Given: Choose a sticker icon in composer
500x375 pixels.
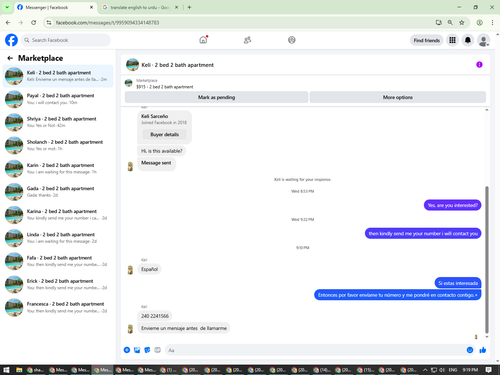Looking at the screenshot, I should [x=147, y=350].
